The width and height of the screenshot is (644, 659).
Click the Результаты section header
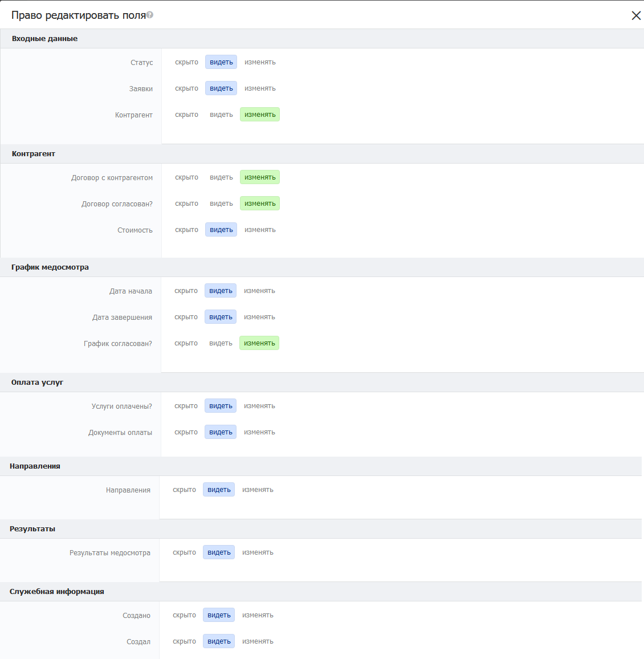[x=321, y=529]
